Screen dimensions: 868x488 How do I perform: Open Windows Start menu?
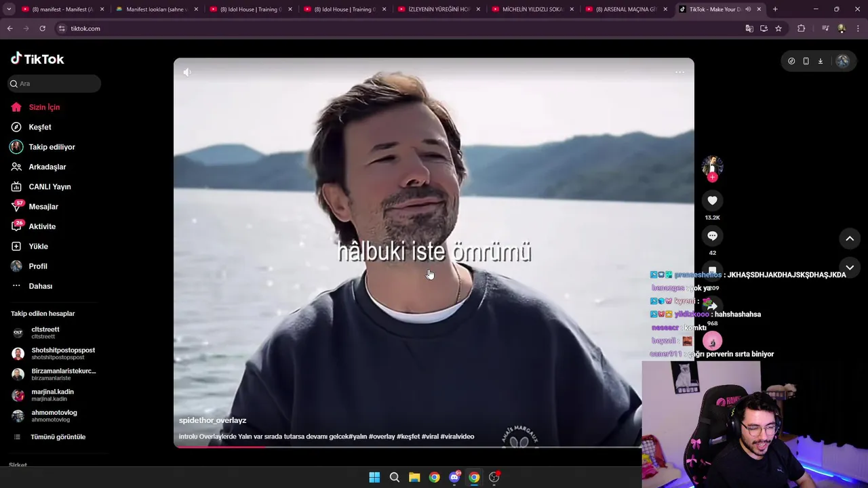tap(374, 477)
